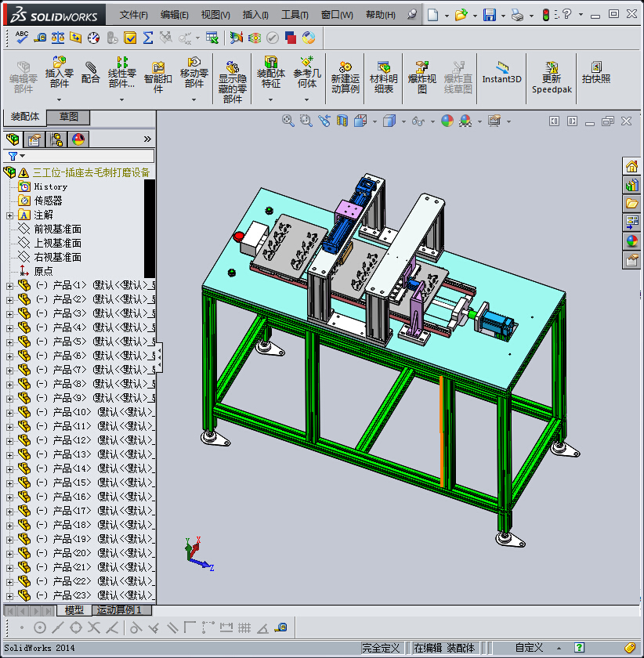
Task: Open PropertyManager tab icon
Action: click(x=34, y=139)
